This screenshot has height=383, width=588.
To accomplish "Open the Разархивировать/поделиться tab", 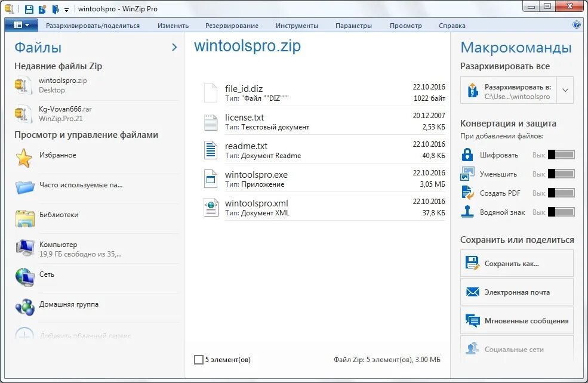I will [x=93, y=26].
